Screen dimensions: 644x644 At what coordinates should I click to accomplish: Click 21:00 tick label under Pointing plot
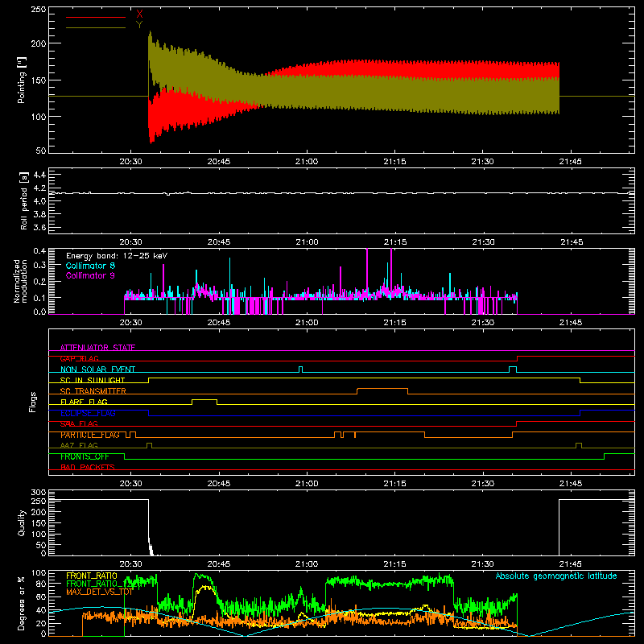(x=307, y=162)
